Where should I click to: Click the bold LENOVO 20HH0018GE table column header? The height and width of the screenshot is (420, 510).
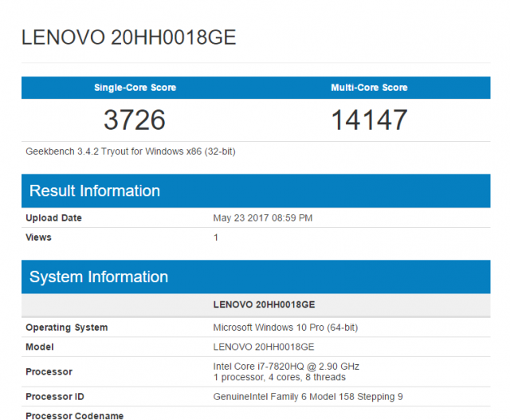point(264,304)
